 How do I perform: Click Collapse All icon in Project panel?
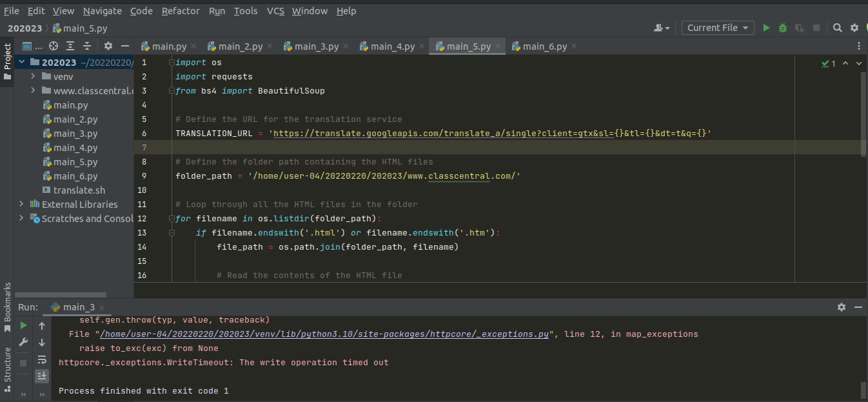[86, 46]
